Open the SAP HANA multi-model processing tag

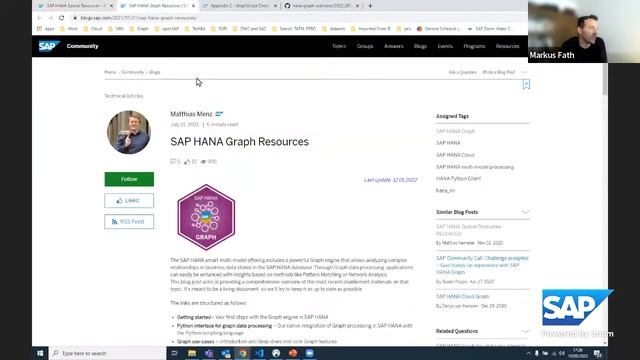475,167
